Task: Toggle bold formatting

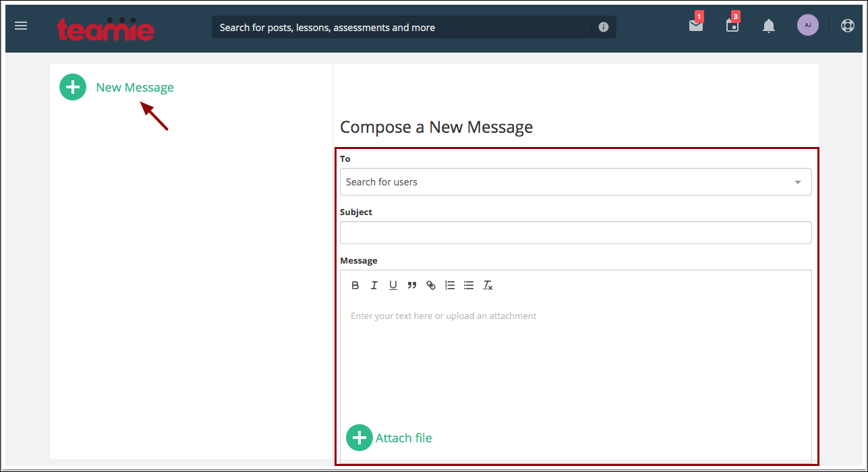Action: [x=355, y=285]
